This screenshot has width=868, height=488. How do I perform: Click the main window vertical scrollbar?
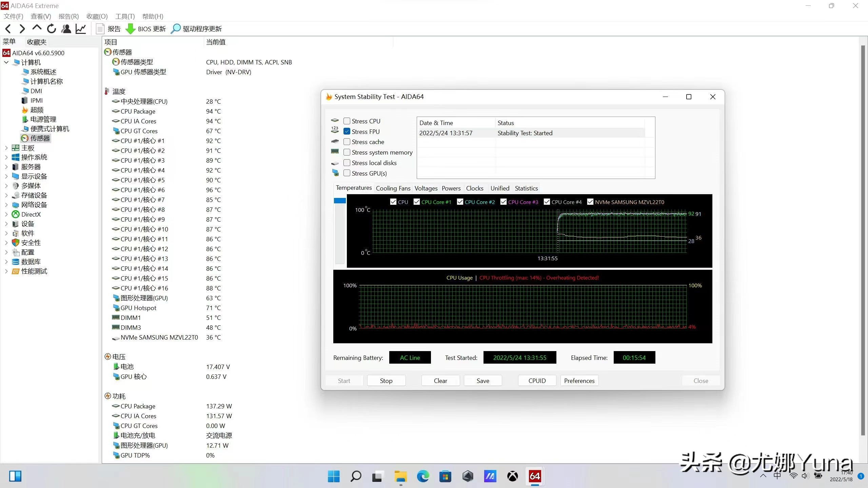point(863,237)
